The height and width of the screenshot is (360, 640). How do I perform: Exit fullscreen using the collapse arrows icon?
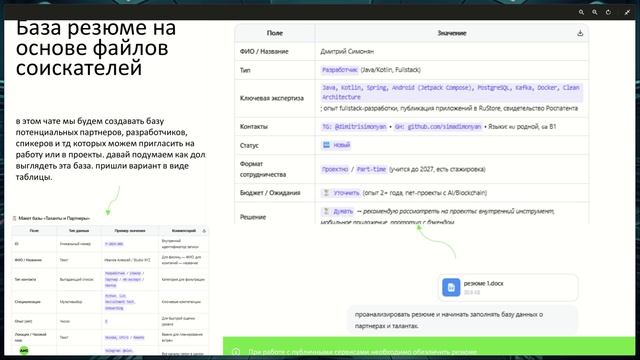pyautogui.click(x=627, y=12)
